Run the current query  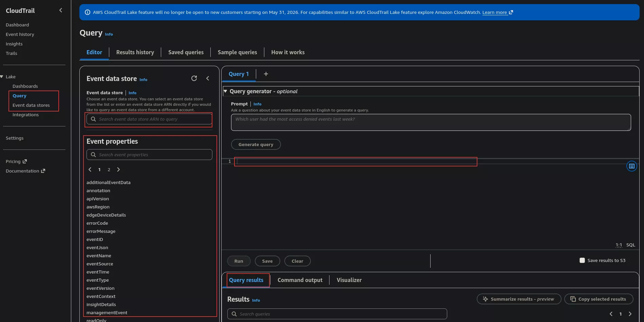pos(239,261)
